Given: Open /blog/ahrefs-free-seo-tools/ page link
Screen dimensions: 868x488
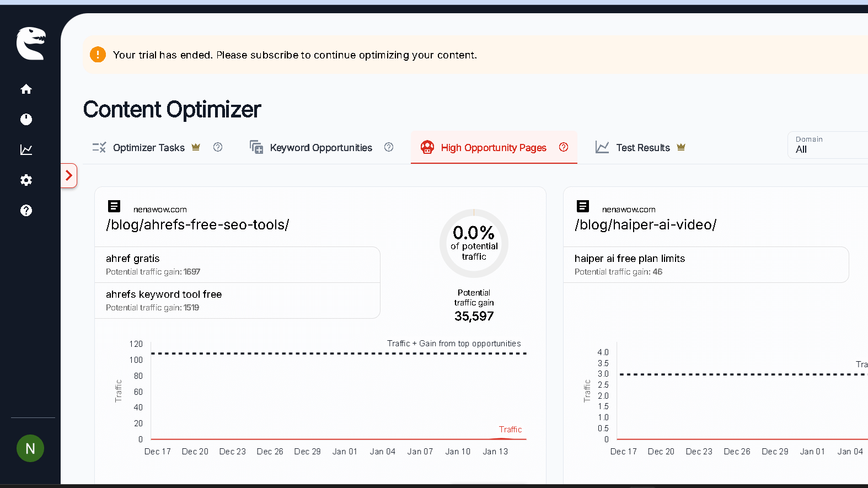Looking at the screenshot, I should [197, 225].
